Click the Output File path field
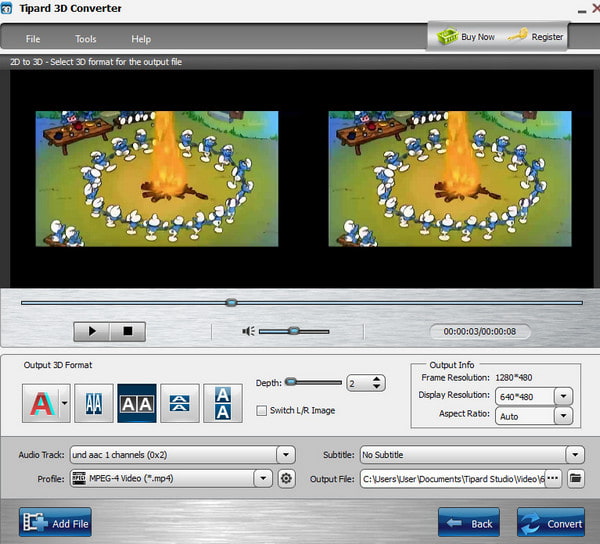Viewport: 600px width, 544px height. coord(452,479)
